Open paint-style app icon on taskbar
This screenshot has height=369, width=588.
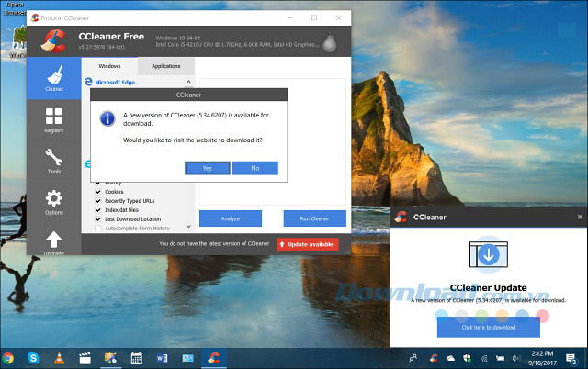pos(110,359)
